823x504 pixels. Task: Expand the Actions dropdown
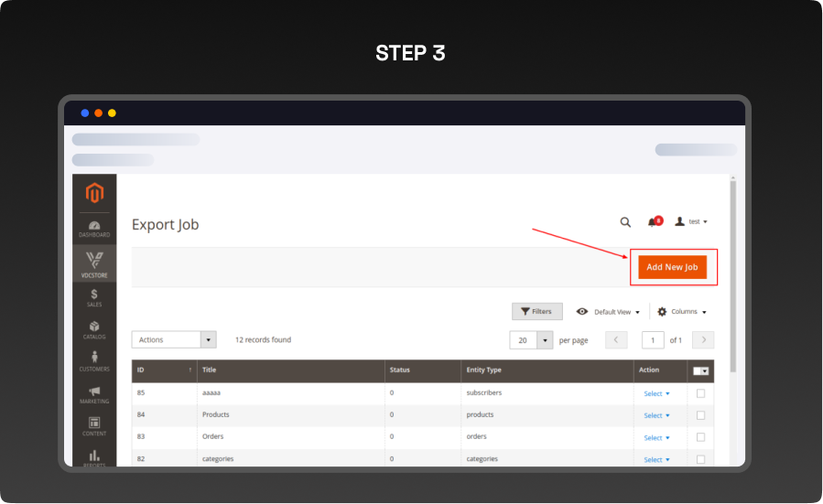pyautogui.click(x=174, y=339)
